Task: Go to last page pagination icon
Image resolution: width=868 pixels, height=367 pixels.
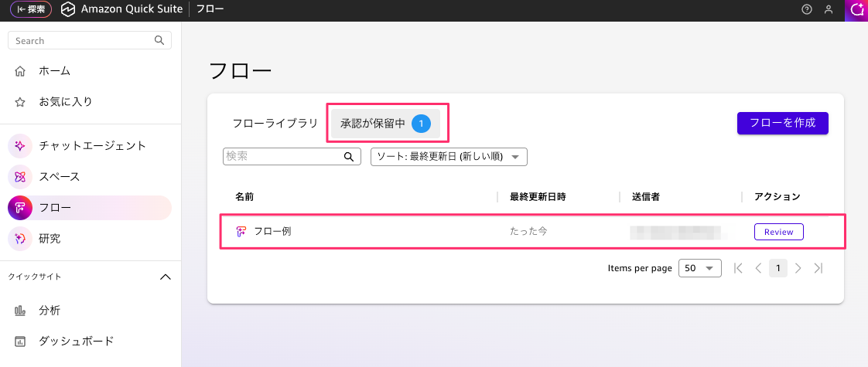Action: pos(818,268)
